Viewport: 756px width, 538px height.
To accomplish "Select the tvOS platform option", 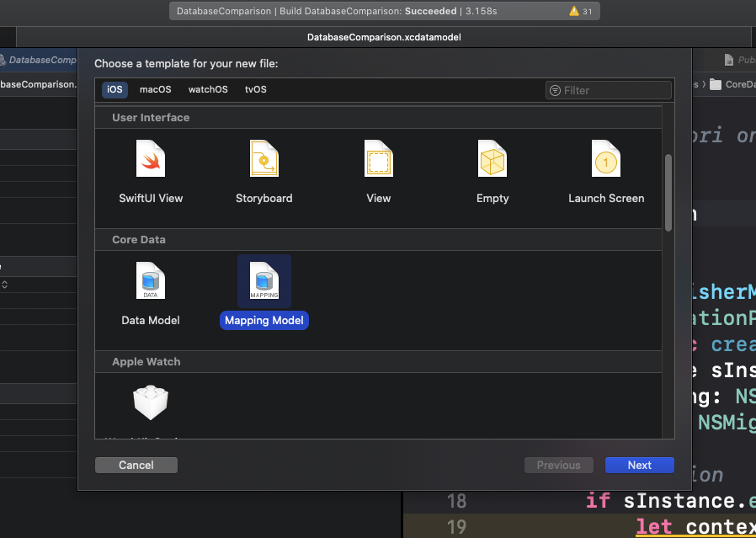I will click(255, 89).
